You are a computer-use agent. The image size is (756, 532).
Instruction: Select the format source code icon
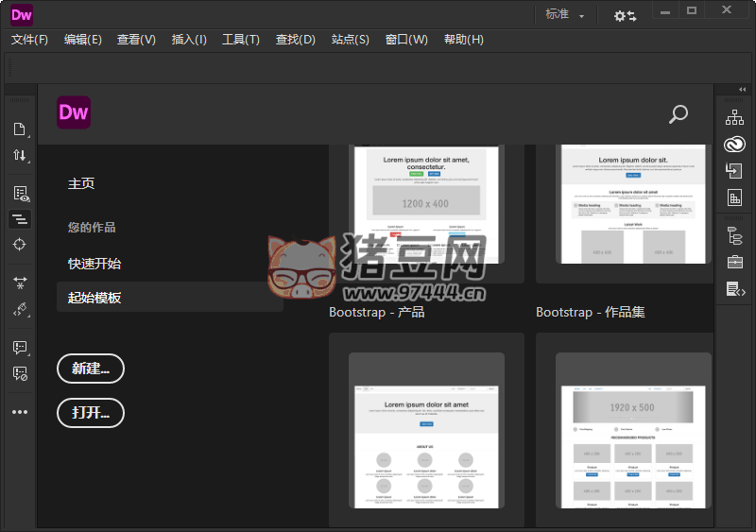pyautogui.click(x=20, y=219)
